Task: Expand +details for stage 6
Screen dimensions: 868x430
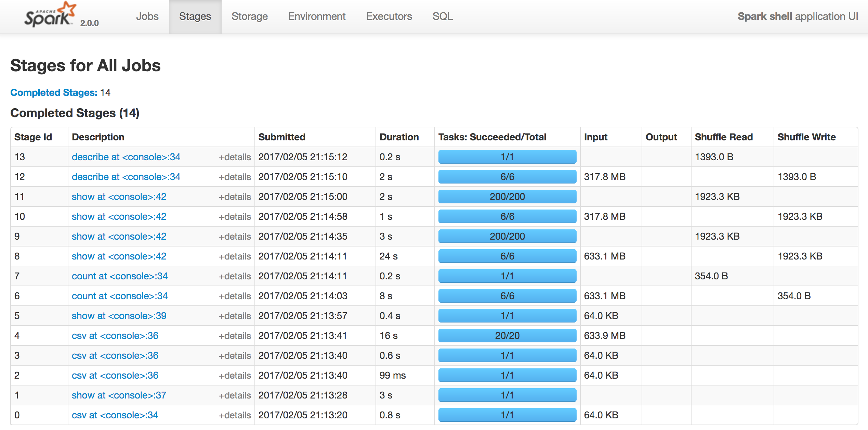Action: tap(235, 296)
